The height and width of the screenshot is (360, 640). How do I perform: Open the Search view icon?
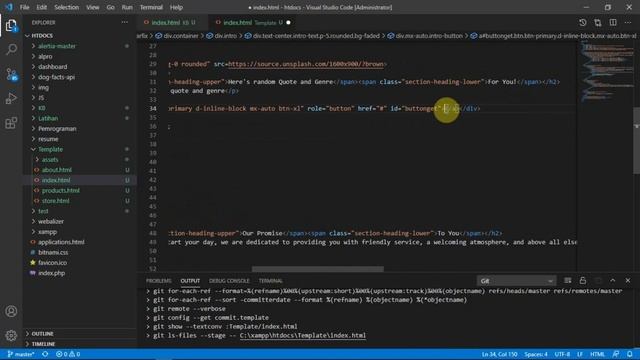pyautogui.click(x=11, y=49)
